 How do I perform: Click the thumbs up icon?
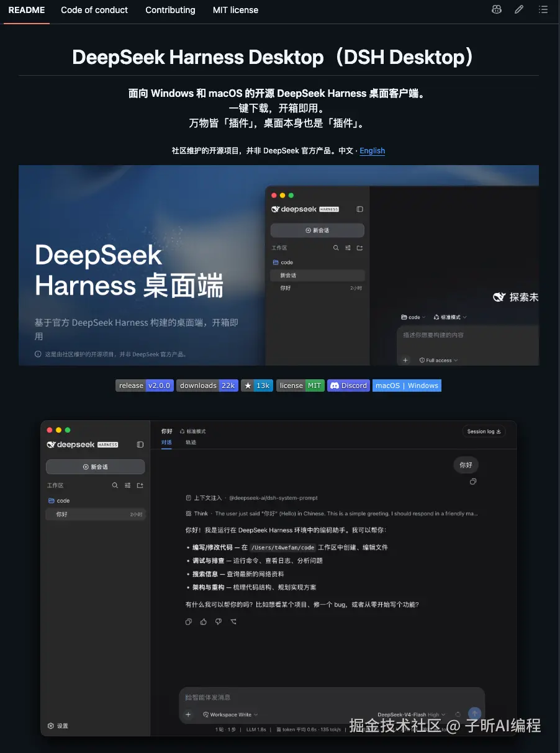coord(204,621)
